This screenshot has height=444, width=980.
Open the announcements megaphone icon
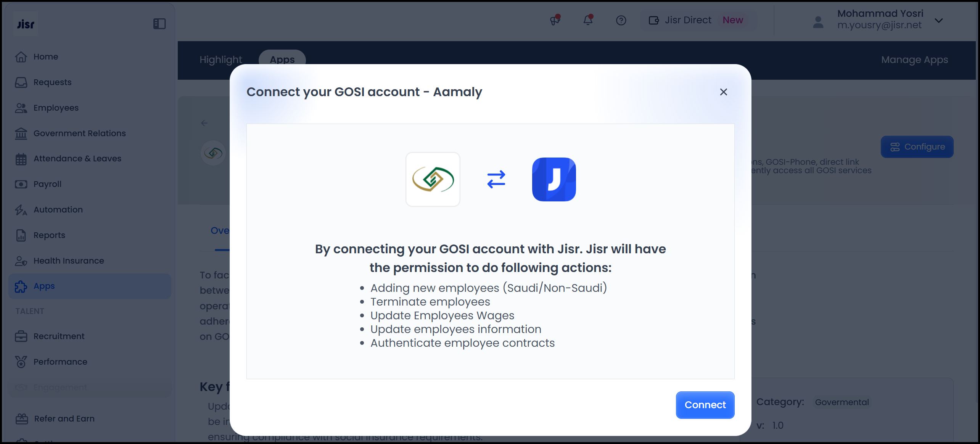[555, 20]
